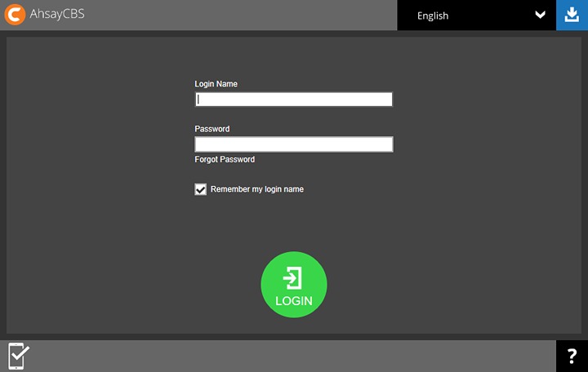
Task: Click the orange AhsayCBS logo icon
Action: (x=15, y=15)
